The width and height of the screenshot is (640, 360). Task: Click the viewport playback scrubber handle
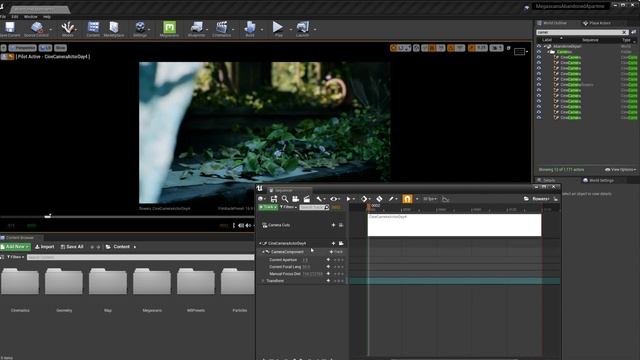(x=48, y=216)
